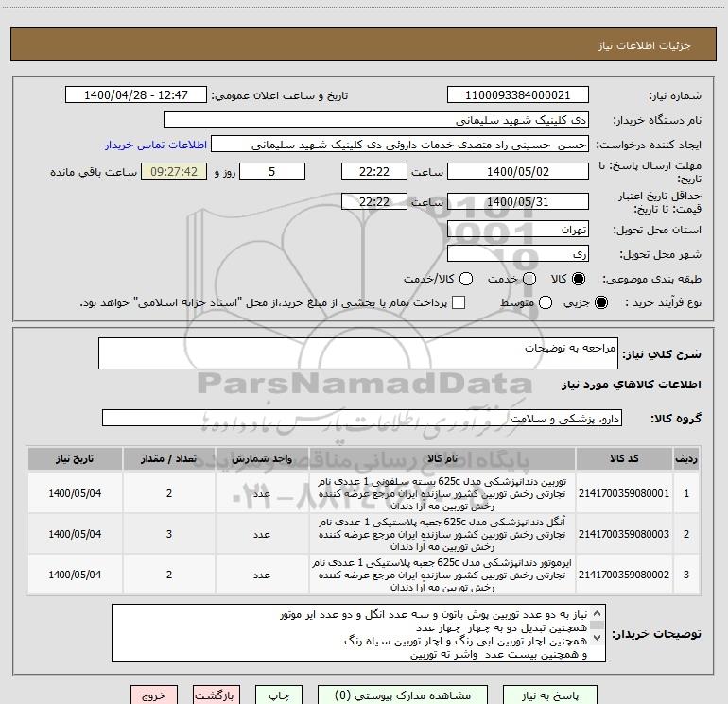Click the announcement date field 1400/04/28 - 12:47
The width and height of the screenshot is (728, 704).
pyautogui.click(x=136, y=95)
